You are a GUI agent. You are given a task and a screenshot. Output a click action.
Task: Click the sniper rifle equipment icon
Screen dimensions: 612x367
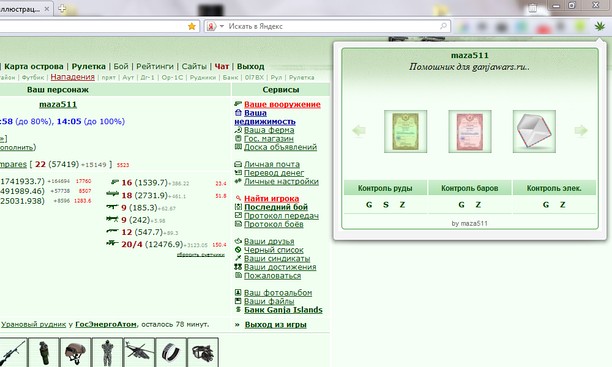point(12,353)
